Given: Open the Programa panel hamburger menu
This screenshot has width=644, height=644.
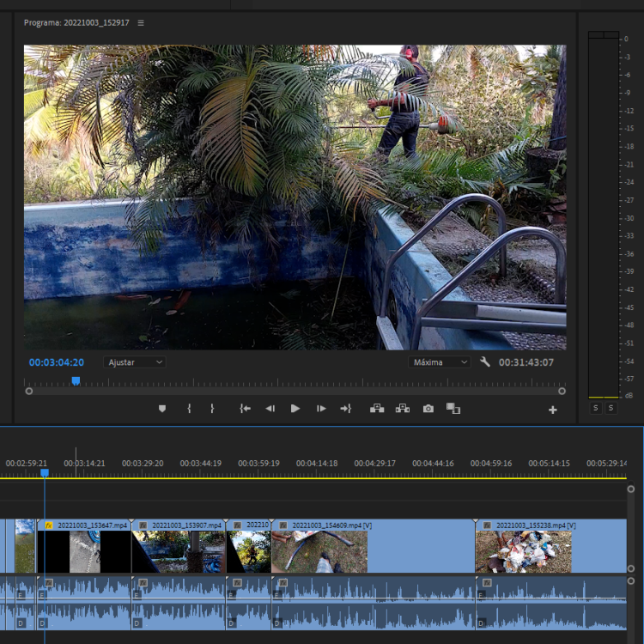Looking at the screenshot, I should coord(141,23).
